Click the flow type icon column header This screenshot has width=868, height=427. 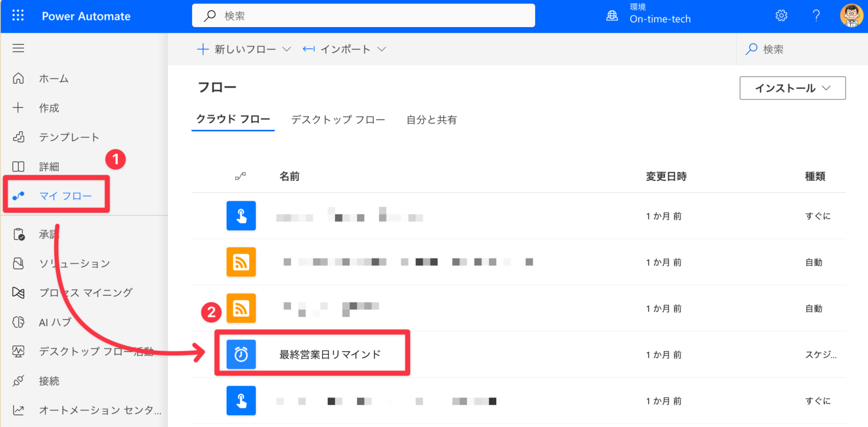(241, 177)
